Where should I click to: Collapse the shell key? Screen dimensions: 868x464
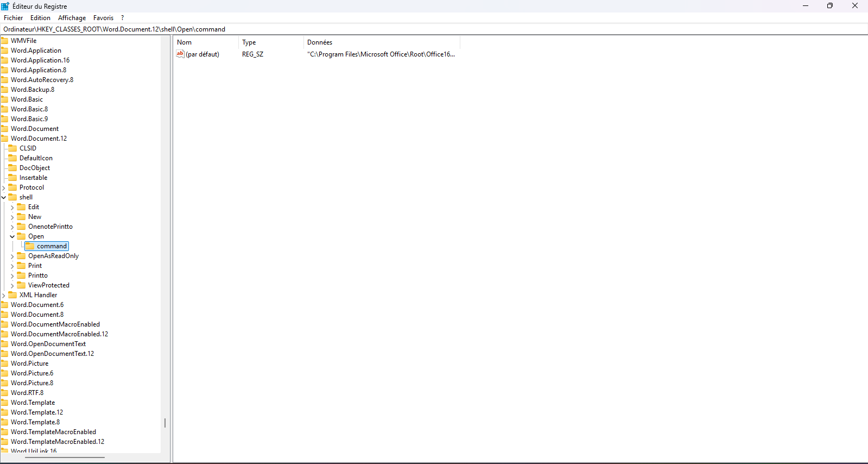(4, 197)
